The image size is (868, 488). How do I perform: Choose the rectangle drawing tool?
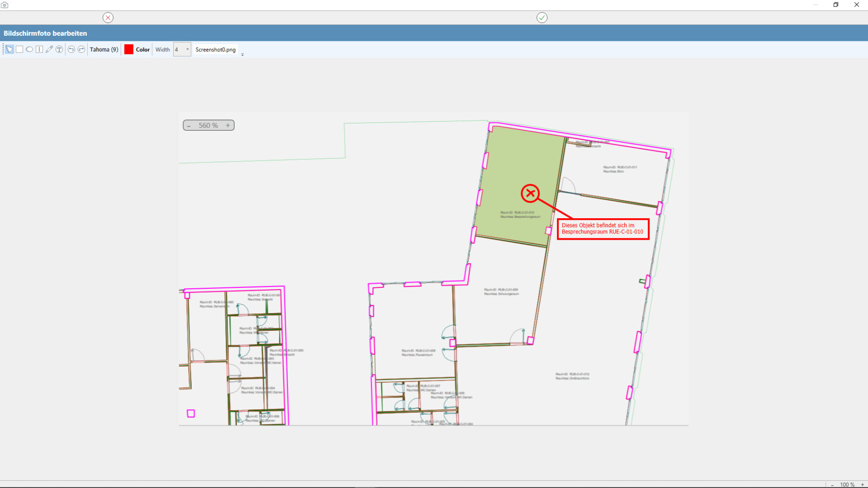pyautogui.click(x=20, y=50)
